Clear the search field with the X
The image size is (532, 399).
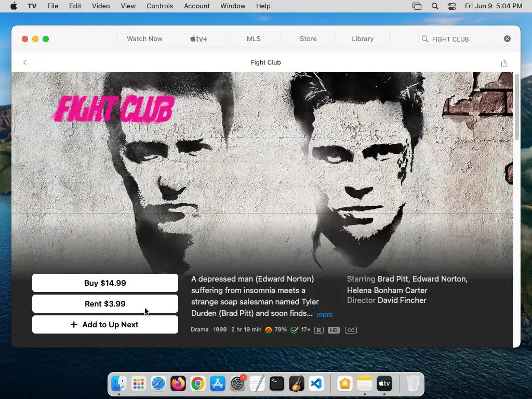(507, 38)
